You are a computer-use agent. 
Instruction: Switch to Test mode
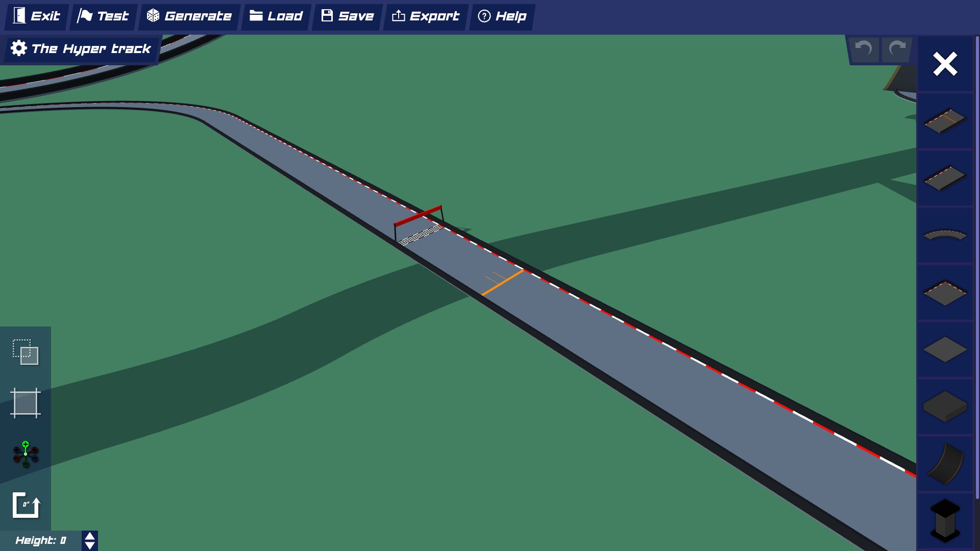[x=103, y=16]
